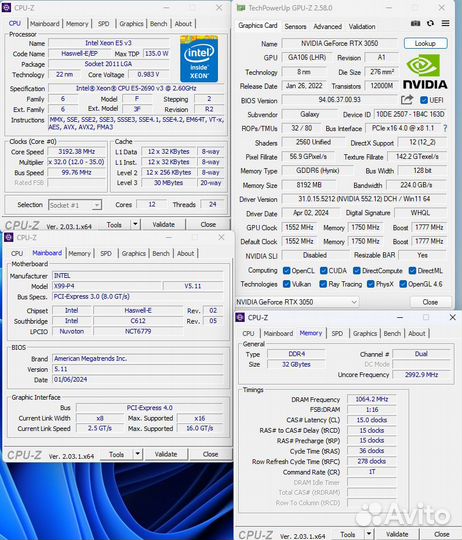Switch to SPD tab in top CPU-Z window

(103, 24)
